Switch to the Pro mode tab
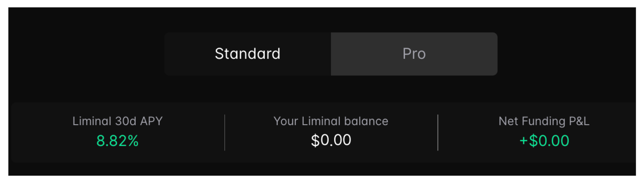 (414, 54)
